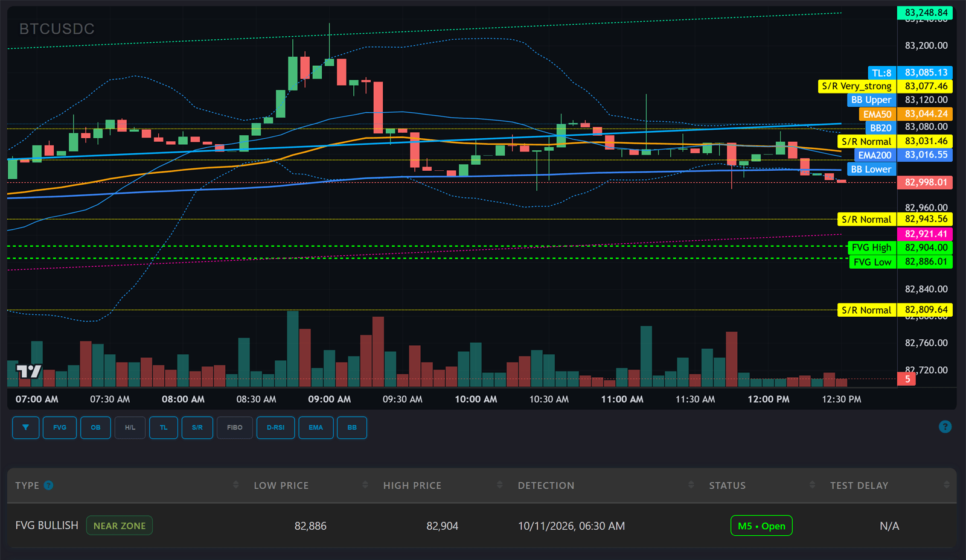Sort table by HIGH PRICE column arrows
966x560 pixels.
pos(499,485)
